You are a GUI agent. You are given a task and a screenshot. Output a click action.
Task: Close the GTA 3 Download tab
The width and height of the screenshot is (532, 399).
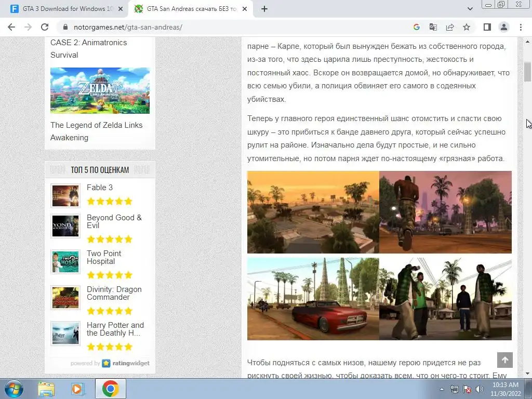(121, 9)
